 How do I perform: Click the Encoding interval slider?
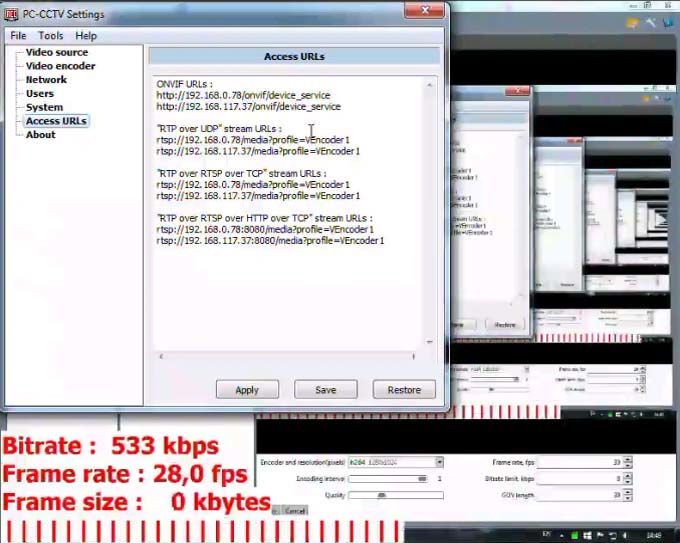point(389,479)
